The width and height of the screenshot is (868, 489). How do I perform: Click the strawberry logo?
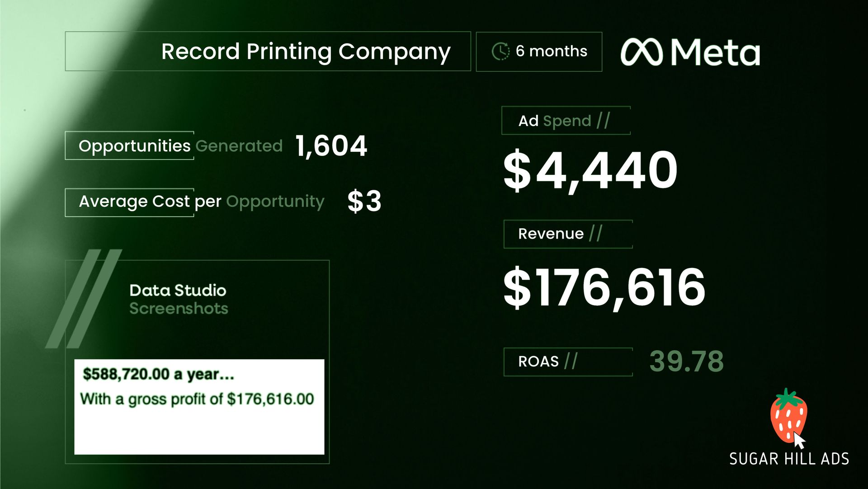point(788,415)
